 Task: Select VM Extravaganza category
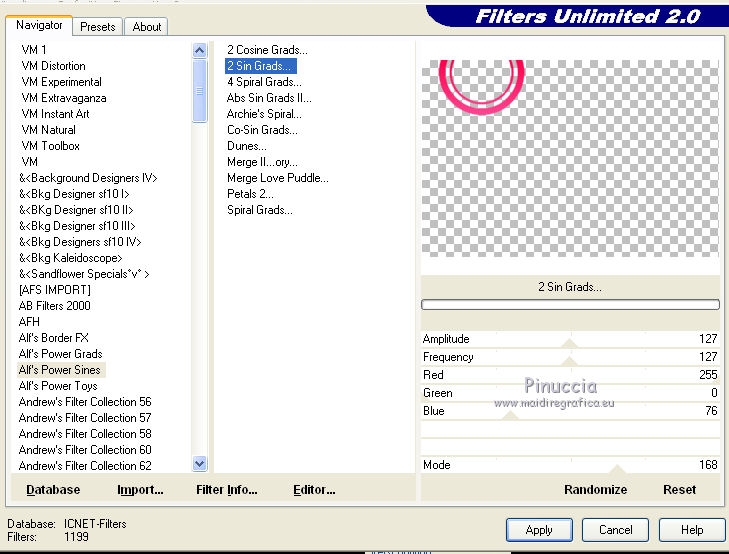[x=64, y=98]
